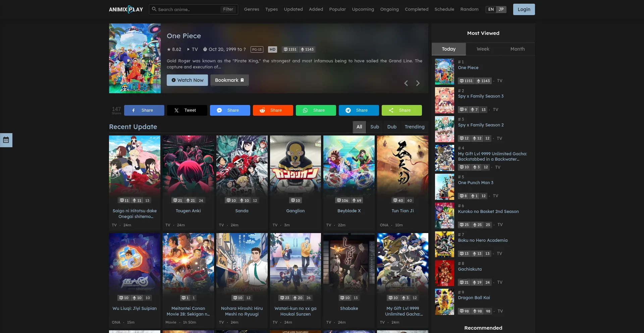Viewport: 644px width, 333px height.
Task: Go back with the left carousel chevron
Action: (x=406, y=83)
